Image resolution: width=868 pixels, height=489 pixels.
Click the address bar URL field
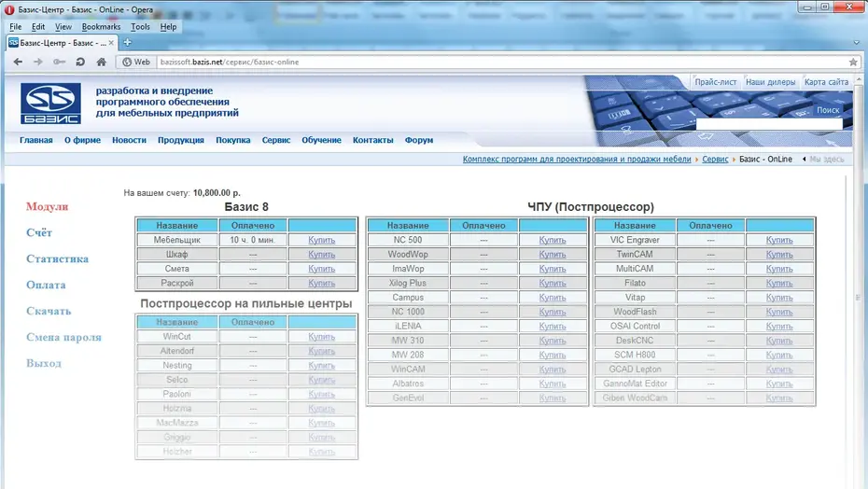point(501,62)
